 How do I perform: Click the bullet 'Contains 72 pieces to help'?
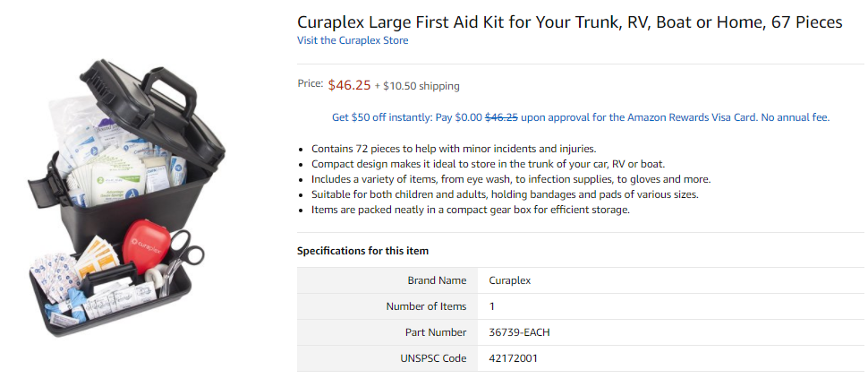[x=454, y=149]
